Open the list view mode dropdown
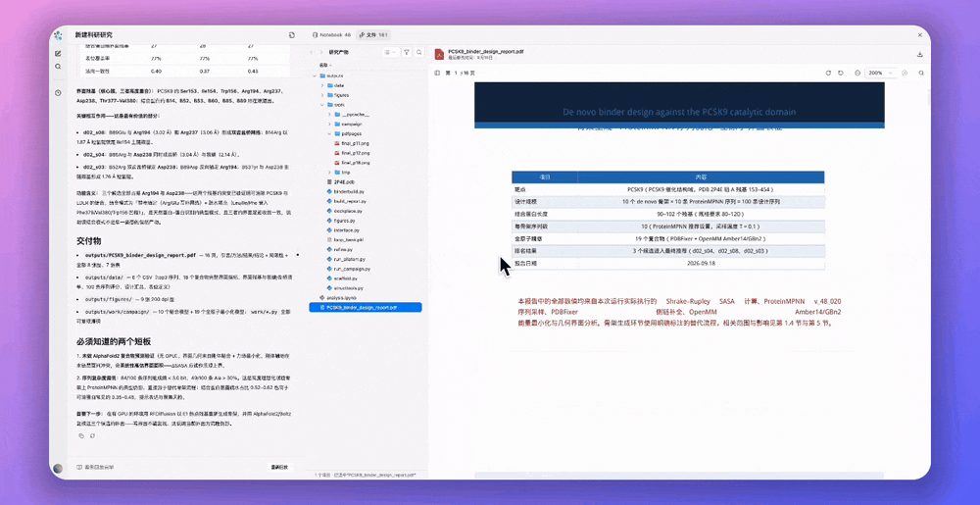Viewport: 980px width, 505px height. click(390, 53)
